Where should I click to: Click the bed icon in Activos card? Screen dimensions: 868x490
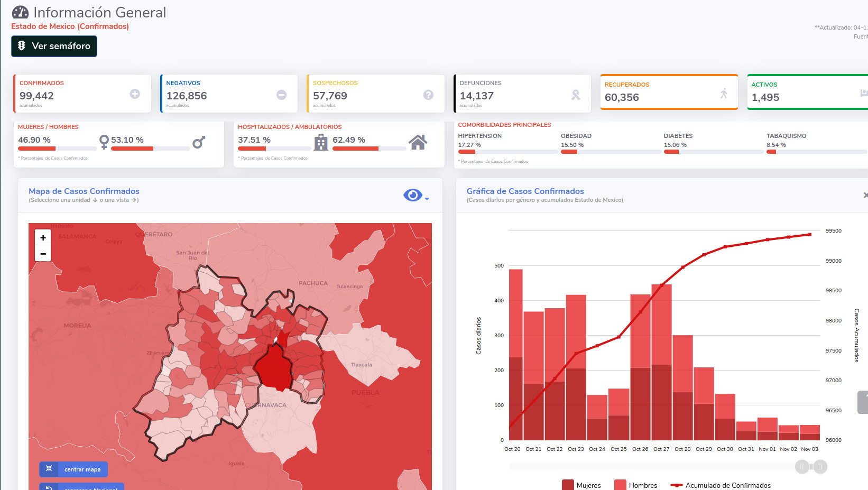click(864, 93)
